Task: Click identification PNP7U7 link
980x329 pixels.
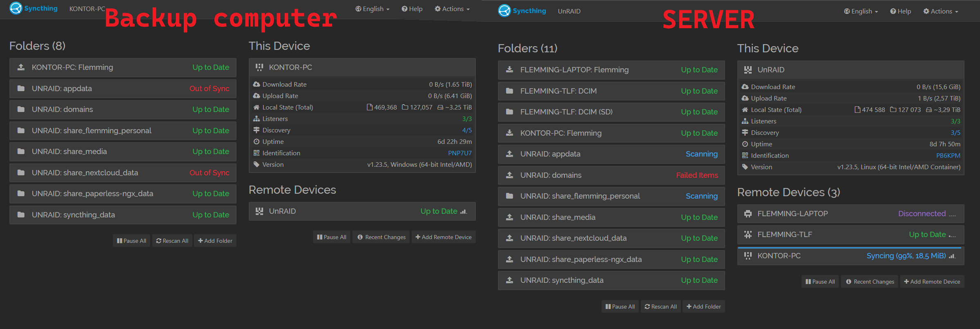Action: [460, 153]
